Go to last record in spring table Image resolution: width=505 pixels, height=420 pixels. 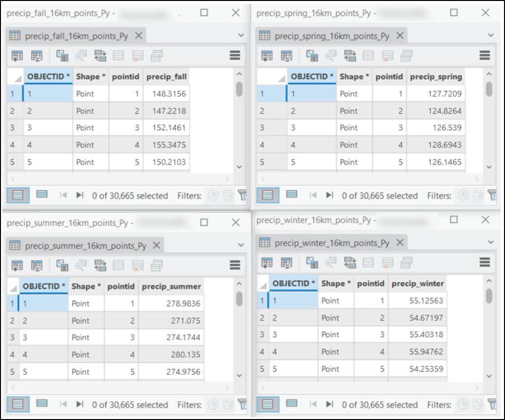click(329, 195)
